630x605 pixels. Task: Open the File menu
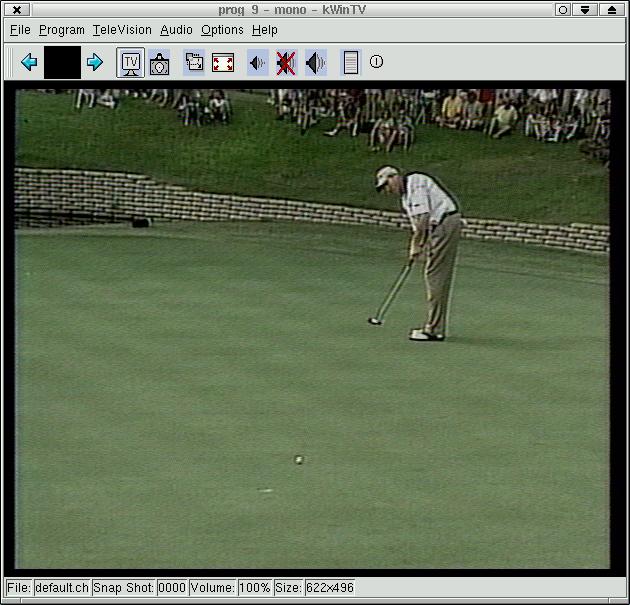[x=20, y=30]
